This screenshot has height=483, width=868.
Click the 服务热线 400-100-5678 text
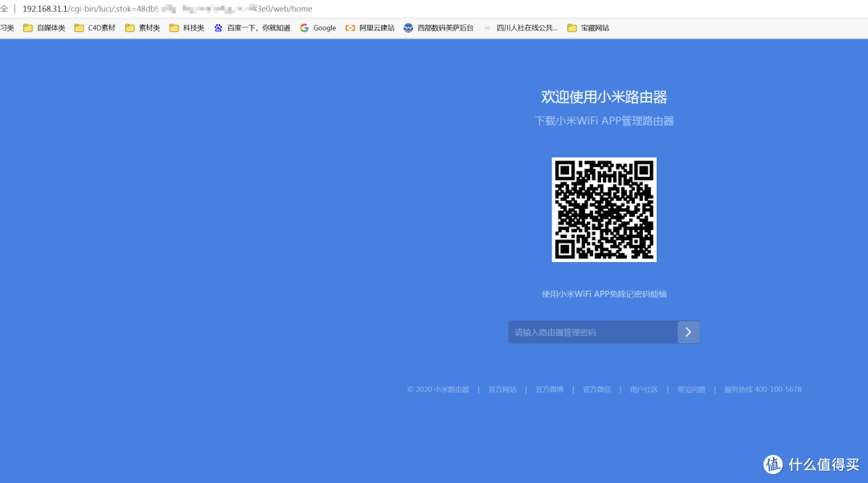tap(763, 390)
